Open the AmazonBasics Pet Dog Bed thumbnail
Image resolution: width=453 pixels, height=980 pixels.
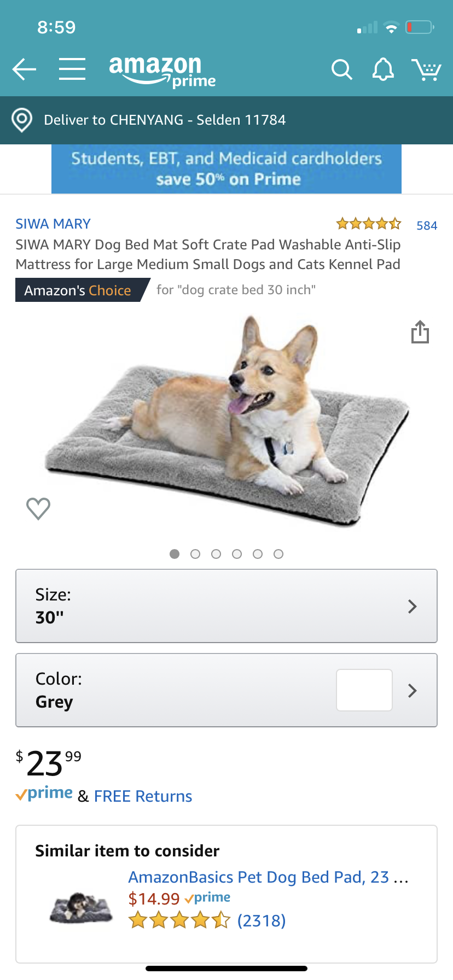(x=81, y=907)
